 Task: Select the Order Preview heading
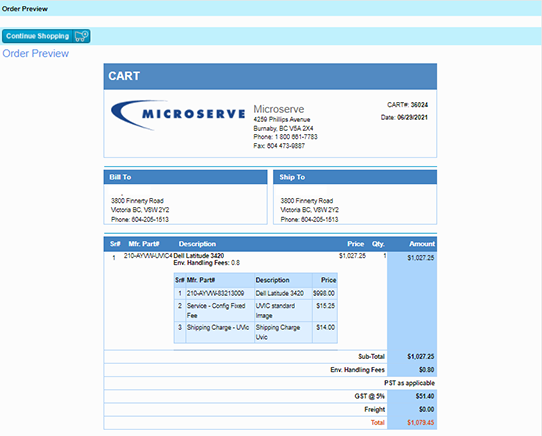(36, 53)
